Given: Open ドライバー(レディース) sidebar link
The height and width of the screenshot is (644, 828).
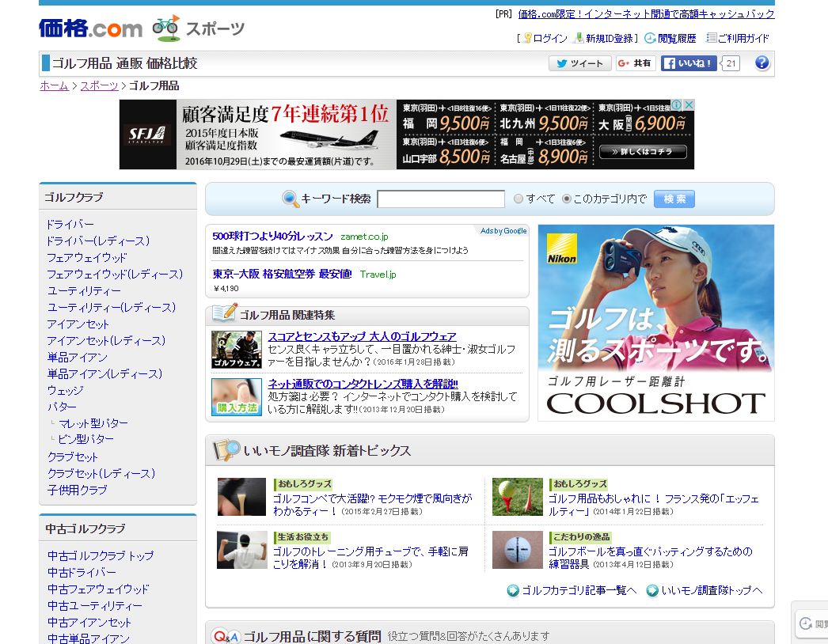Looking at the screenshot, I should click(x=98, y=241).
